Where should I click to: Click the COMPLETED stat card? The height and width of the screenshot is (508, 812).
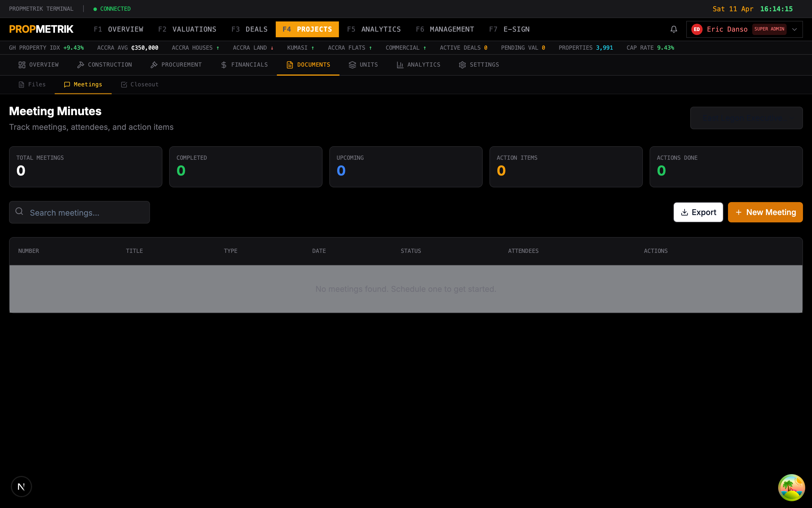pyautogui.click(x=246, y=167)
